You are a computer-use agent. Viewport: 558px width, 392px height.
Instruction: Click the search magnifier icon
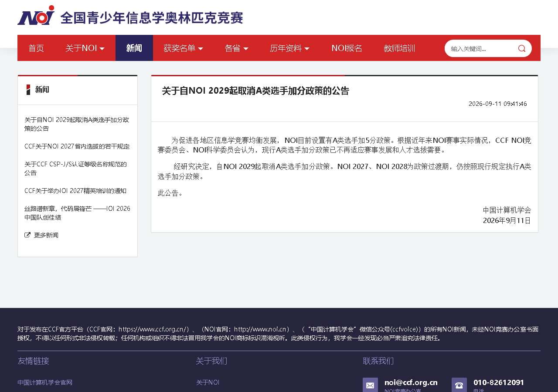click(x=522, y=48)
